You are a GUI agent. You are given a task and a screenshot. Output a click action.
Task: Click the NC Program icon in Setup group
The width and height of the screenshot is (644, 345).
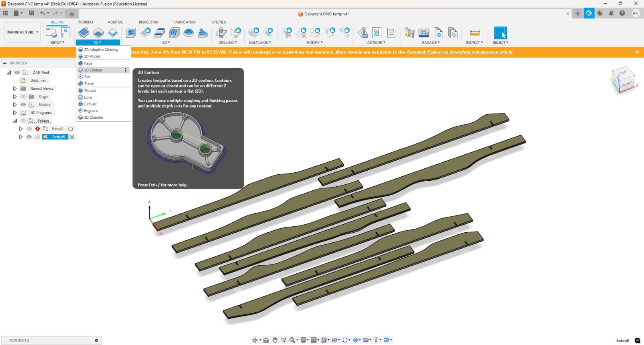66,33
